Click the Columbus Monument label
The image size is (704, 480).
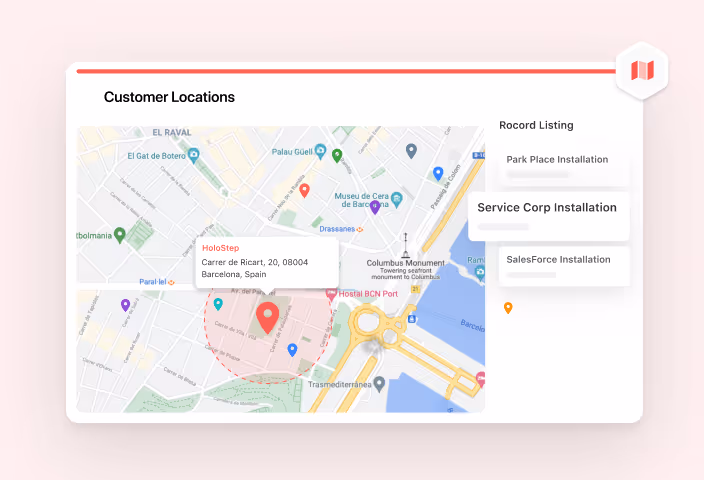(405, 263)
